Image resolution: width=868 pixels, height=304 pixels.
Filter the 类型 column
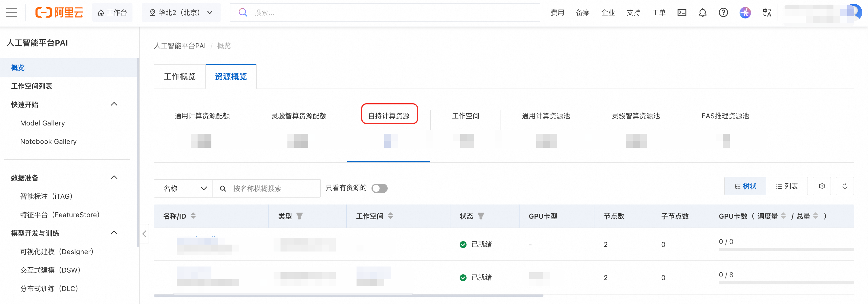pos(299,216)
